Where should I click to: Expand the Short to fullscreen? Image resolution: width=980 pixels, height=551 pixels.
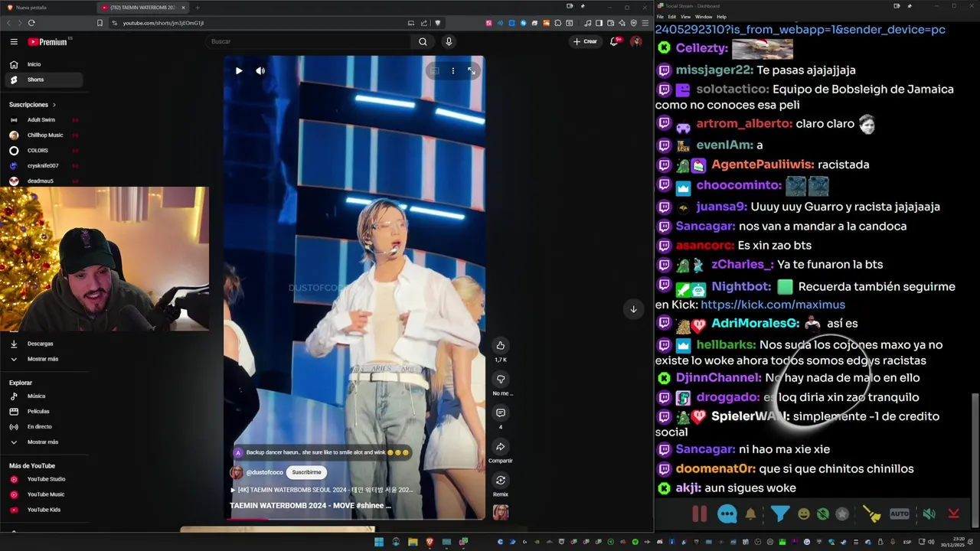tap(472, 70)
